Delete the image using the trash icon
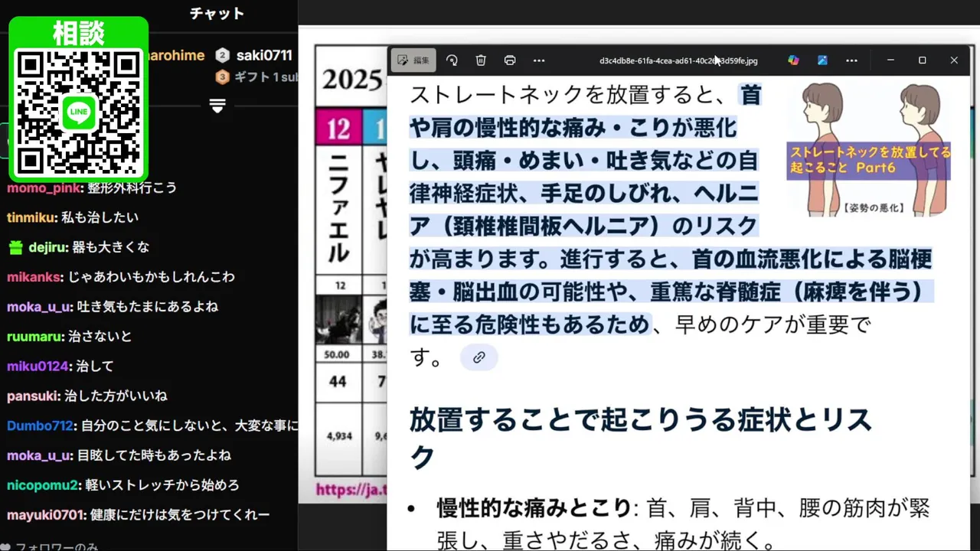The image size is (980, 551). [481, 60]
